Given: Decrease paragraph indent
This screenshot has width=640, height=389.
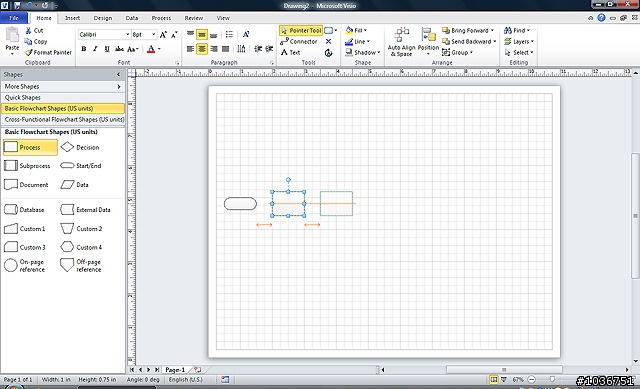Looking at the screenshot, I should click(258, 49).
